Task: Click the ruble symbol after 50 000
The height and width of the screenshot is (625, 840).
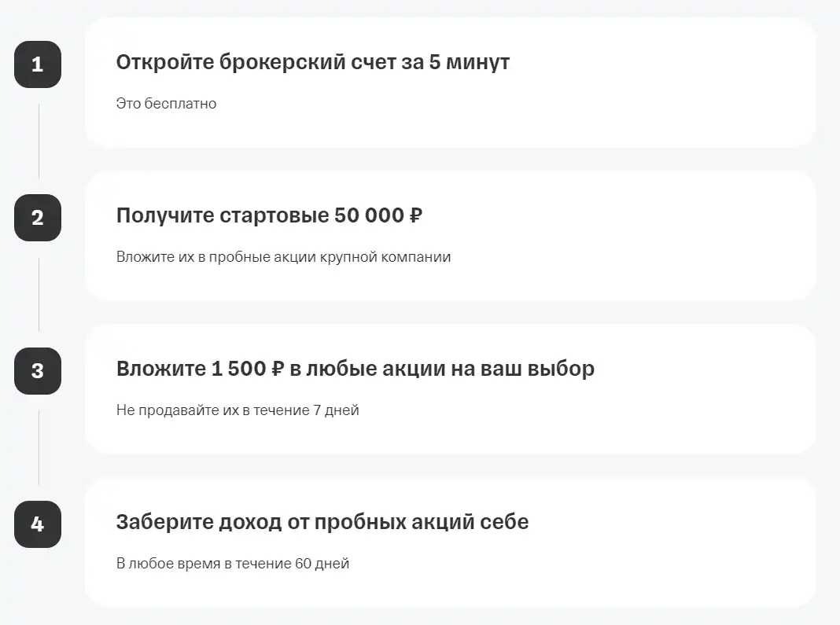Action: (416, 215)
